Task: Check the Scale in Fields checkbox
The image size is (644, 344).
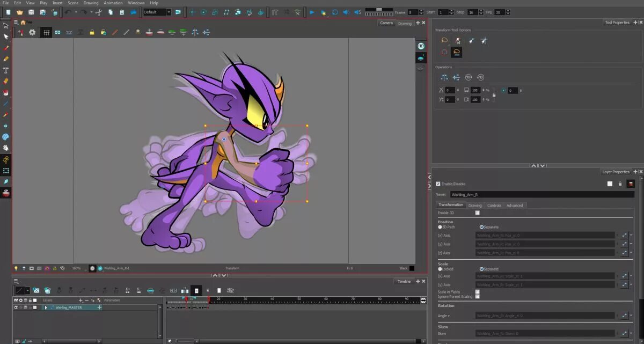Action: pos(477,291)
